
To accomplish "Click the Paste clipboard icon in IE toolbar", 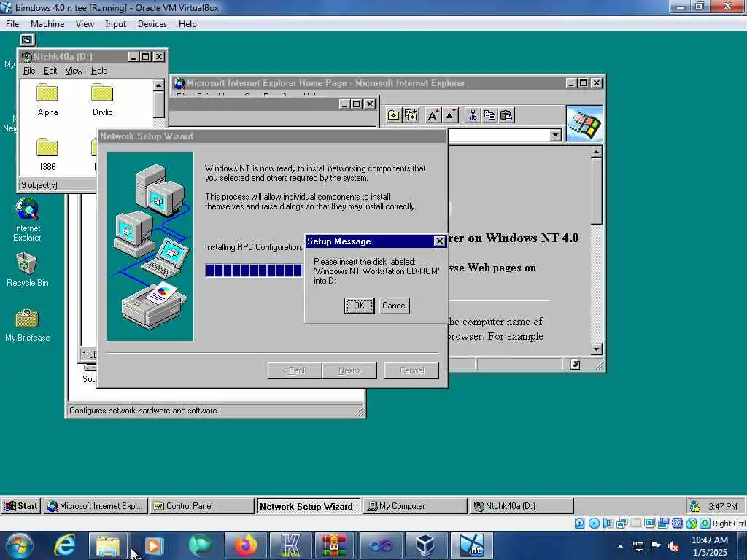I will pos(506,115).
